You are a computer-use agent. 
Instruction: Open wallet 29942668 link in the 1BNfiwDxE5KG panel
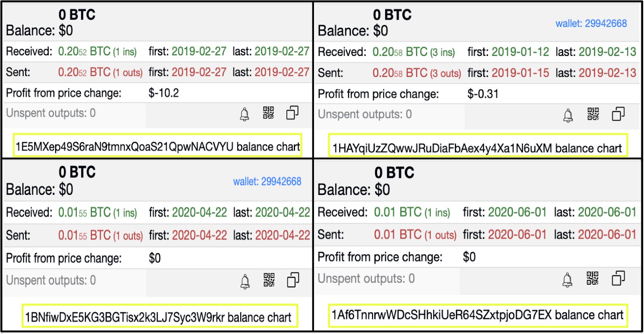[267, 181]
